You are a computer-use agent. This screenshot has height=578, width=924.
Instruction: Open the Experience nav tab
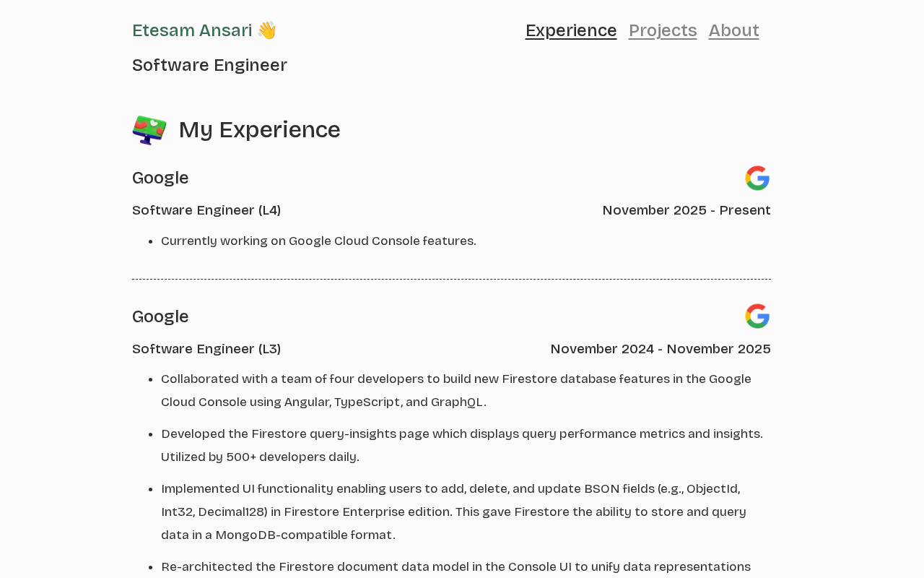570,30
